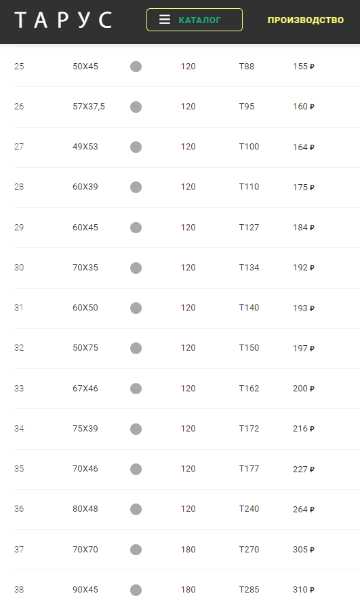Select the gray dot in row 27
Image resolution: width=360 pixels, height=600 pixels.
tap(136, 147)
